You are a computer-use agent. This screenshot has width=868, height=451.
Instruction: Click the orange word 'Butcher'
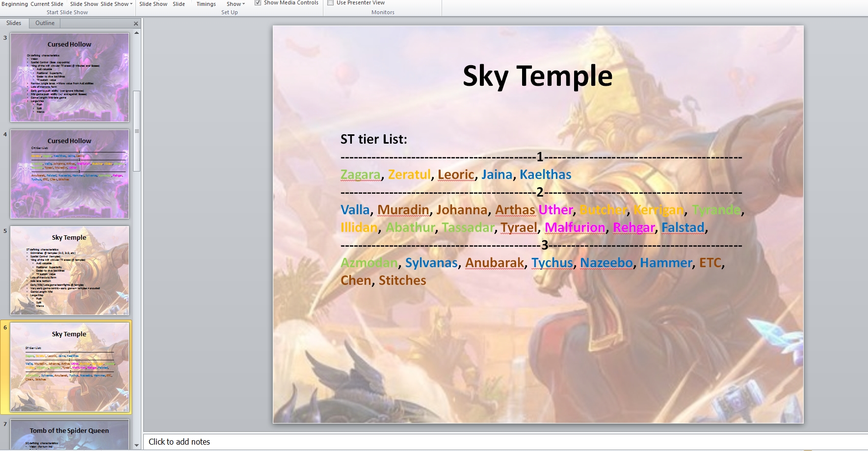pos(603,210)
